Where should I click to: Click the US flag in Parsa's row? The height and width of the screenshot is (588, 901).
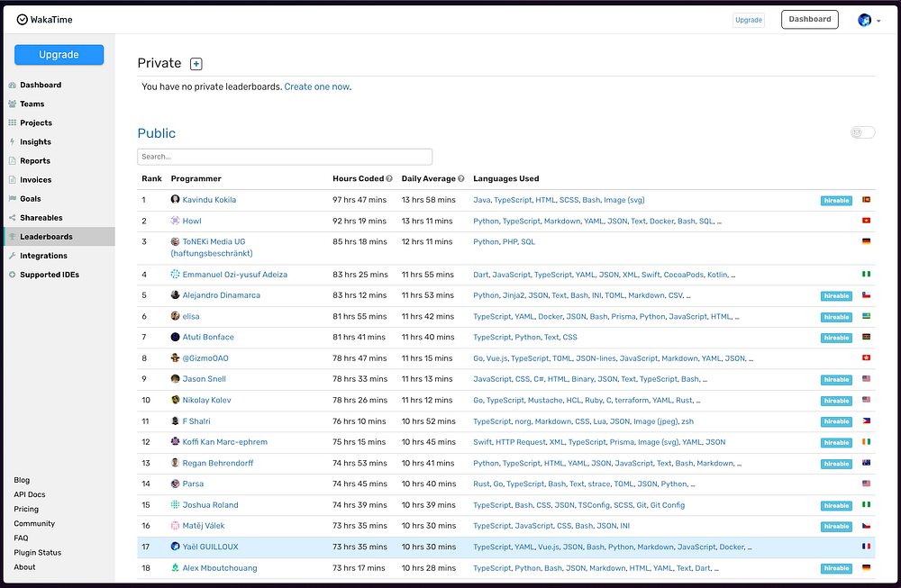[866, 484]
